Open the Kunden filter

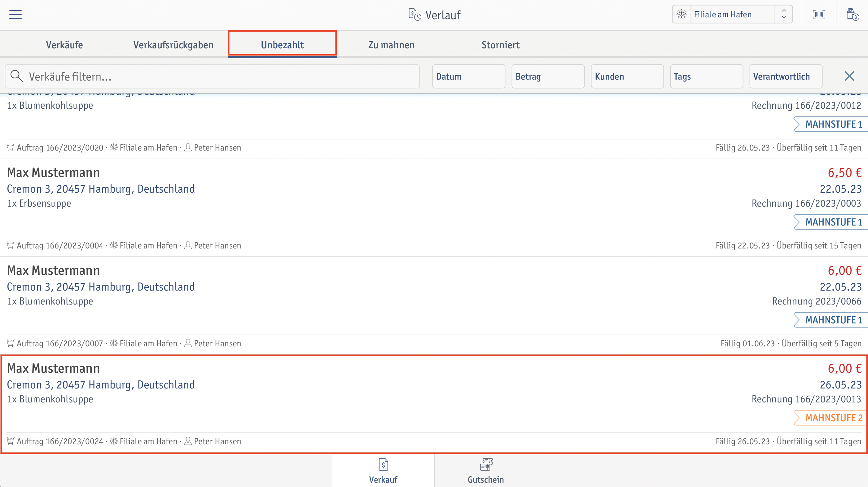(x=627, y=77)
